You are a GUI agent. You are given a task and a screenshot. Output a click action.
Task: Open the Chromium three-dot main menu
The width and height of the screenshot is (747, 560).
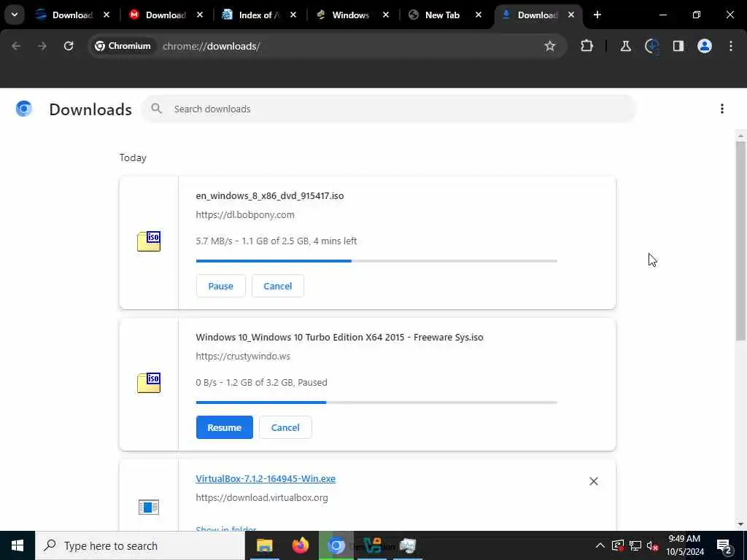pyautogui.click(x=731, y=46)
